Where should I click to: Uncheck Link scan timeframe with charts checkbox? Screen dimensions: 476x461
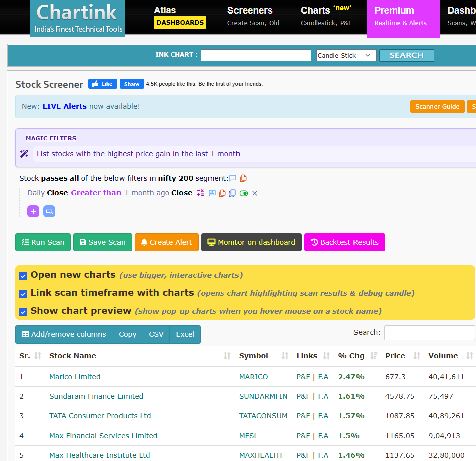(x=23, y=294)
